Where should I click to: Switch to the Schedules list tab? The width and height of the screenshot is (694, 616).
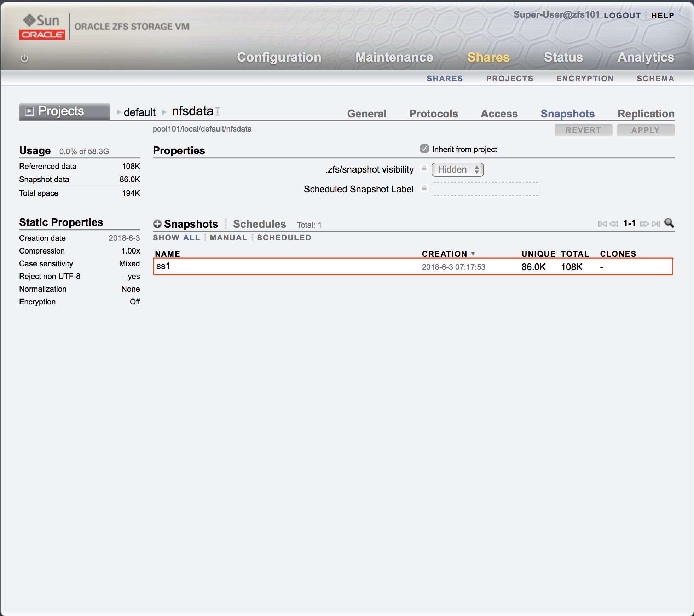tap(259, 224)
